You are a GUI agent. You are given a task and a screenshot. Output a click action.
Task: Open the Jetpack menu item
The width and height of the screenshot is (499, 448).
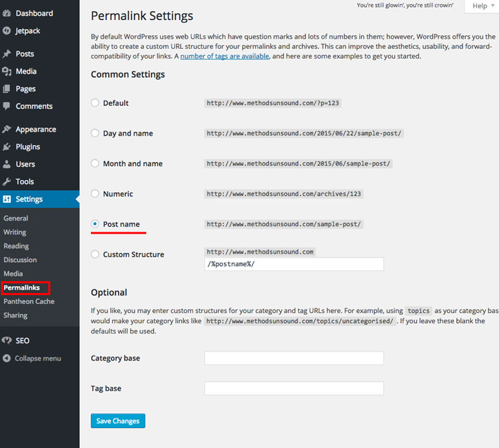[28, 31]
